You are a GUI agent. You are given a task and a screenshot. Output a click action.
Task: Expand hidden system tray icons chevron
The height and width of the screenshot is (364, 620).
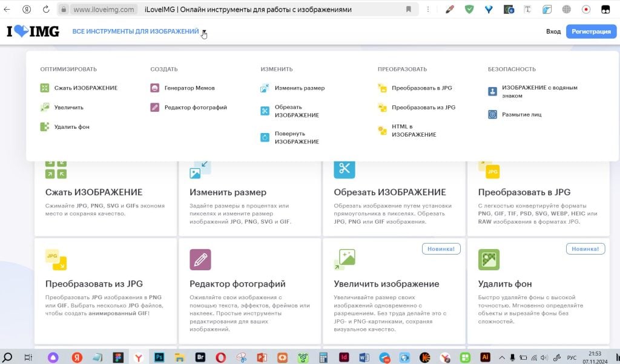pyautogui.click(x=501, y=357)
